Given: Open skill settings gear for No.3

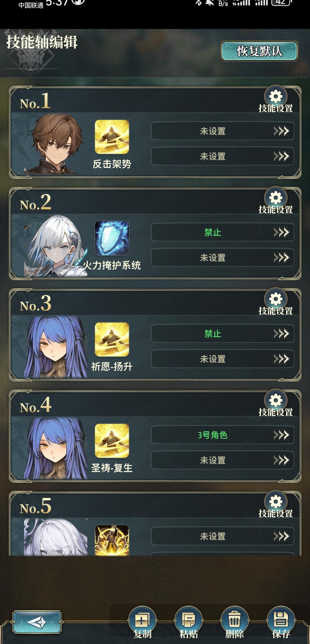Looking at the screenshot, I should click(276, 299).
